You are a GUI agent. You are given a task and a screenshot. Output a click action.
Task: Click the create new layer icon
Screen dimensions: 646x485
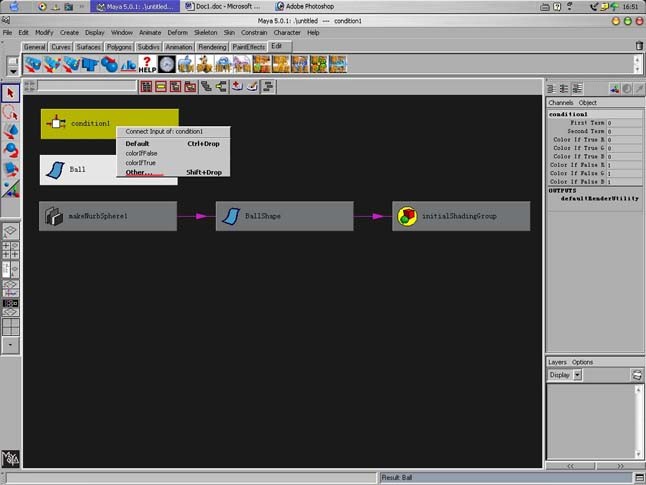coord(636,375)
